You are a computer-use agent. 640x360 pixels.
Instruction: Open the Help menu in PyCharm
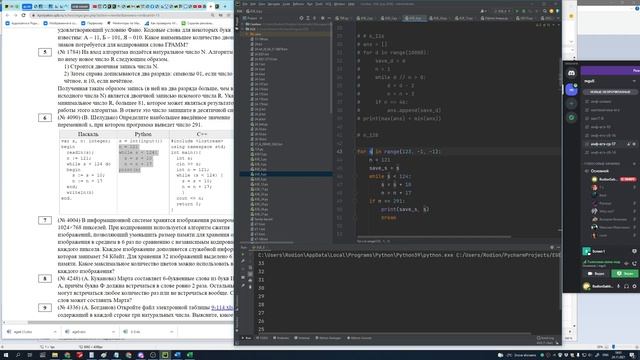click(x=351, y=4)
